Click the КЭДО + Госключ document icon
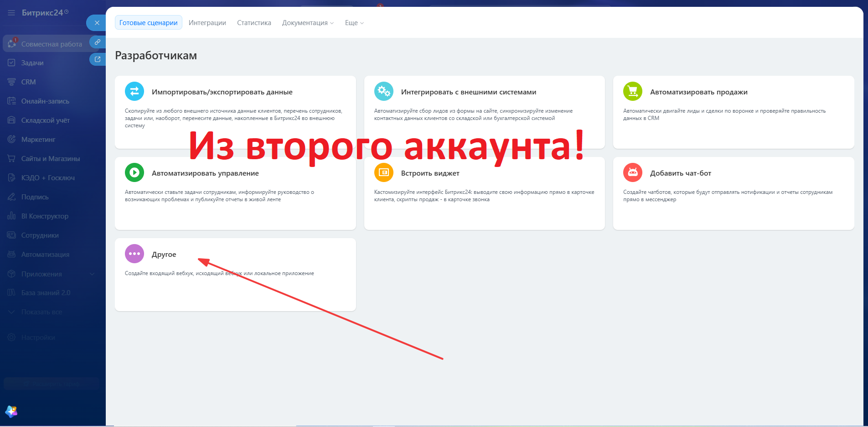This screenshot has height=427, width=868. (12, 178)
